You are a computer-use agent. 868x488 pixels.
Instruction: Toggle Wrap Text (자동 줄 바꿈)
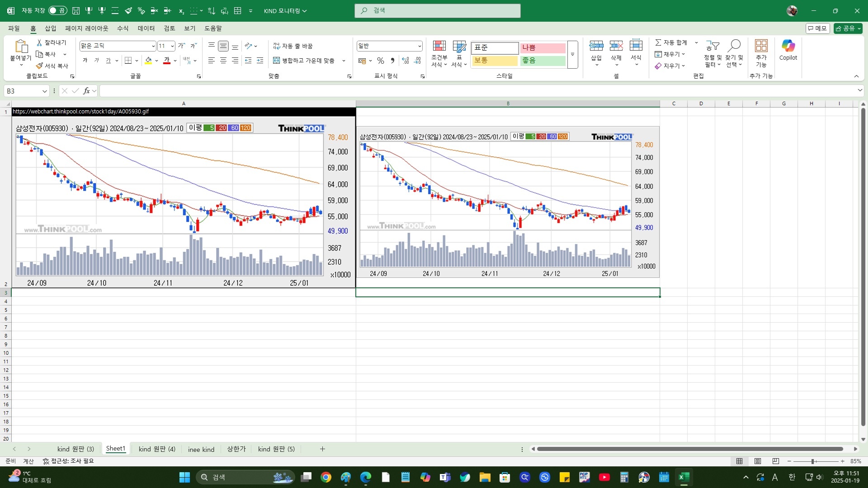(293, 46)
